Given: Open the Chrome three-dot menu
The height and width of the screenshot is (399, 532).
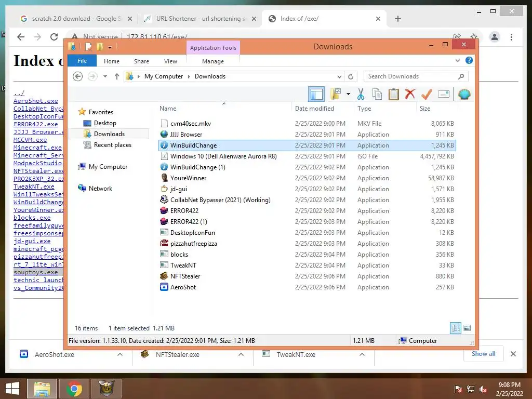Looking at the screenshot, I should tap(511, 37).
